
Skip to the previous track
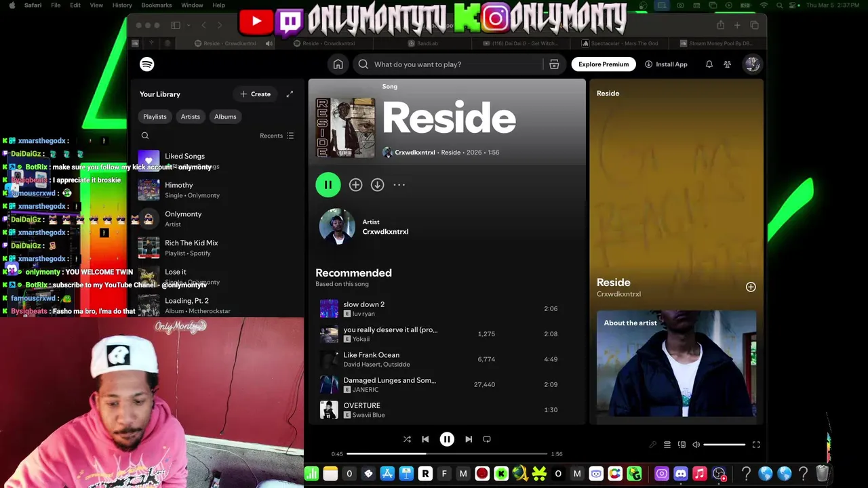tap(425, 439)
